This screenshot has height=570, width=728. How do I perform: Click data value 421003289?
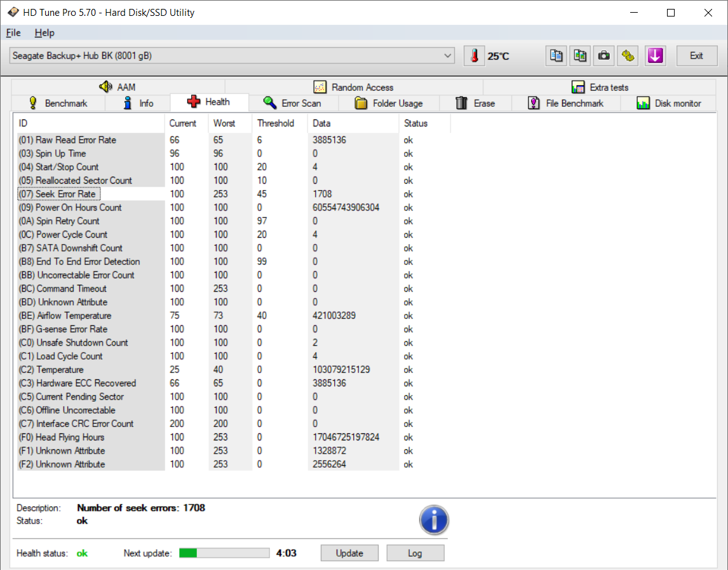pos(334,315)
